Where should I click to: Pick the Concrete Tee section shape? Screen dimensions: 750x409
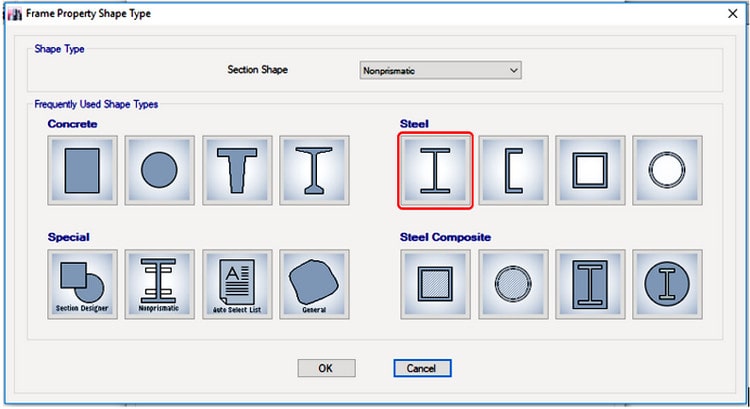[237, 170]
